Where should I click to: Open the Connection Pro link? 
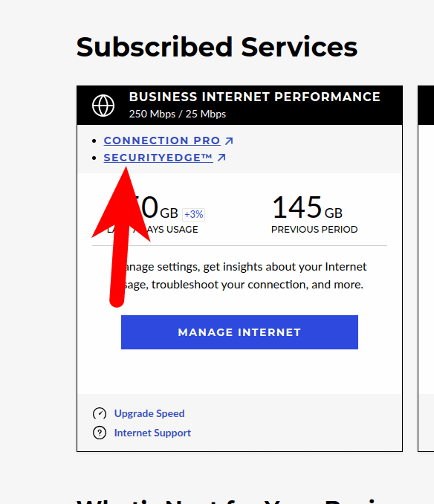point(162,140)
